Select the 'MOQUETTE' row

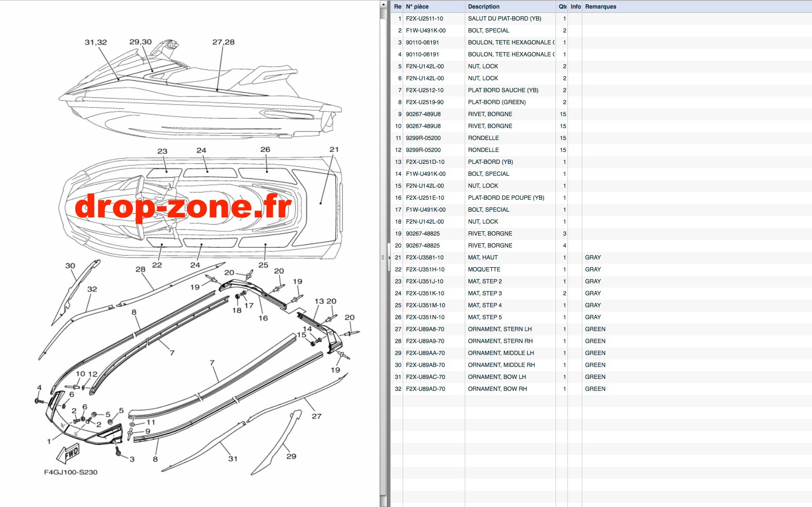click(x=601, y=270)
